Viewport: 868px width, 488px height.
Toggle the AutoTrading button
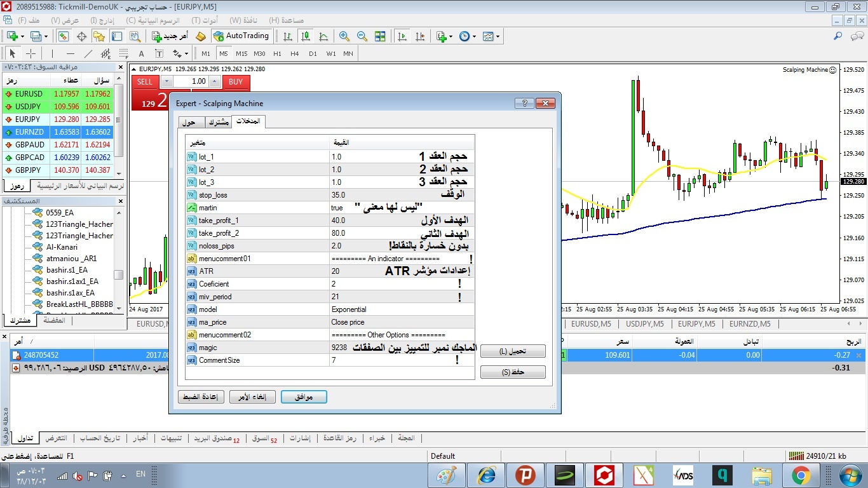241,36
